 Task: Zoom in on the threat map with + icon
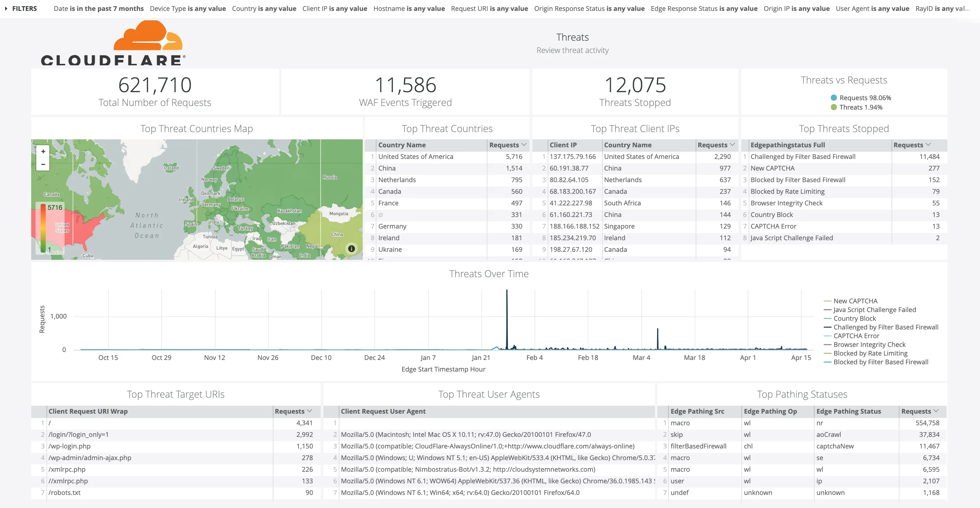point(43,151)
